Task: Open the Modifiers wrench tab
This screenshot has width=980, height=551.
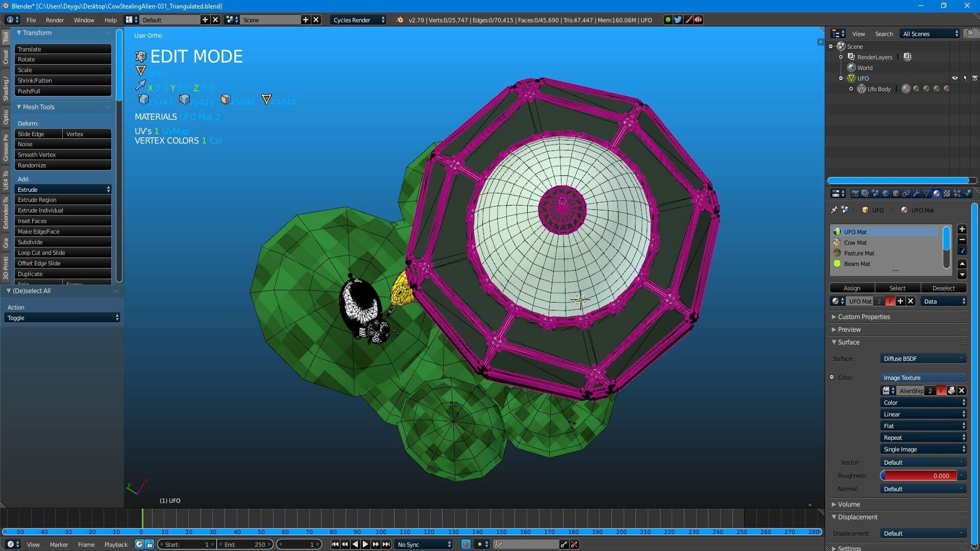Action: [x=916, y=193]
